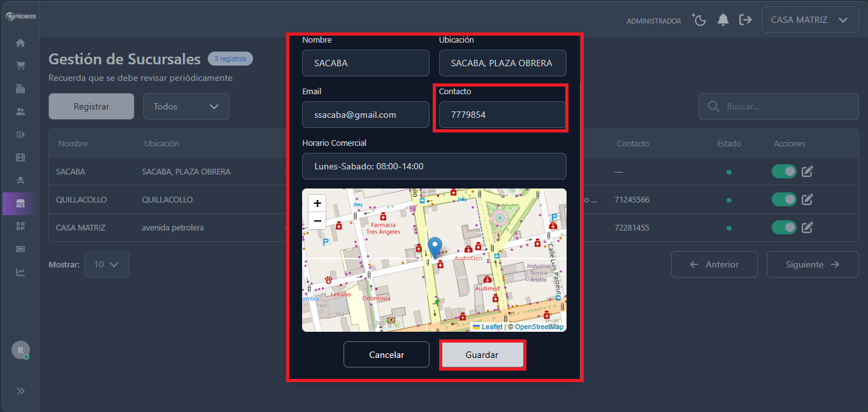Image resolution: width=868 pixels, height=412 pixels.
Task: Open the CASA MATRIZ branch dropdown
Action: tap(809, 20)
